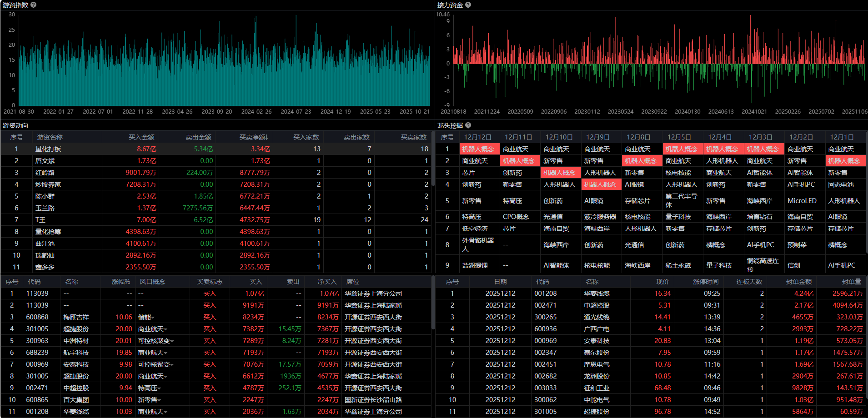
Task: Click the 量化打板 trader row name
Action: (48, 149)
